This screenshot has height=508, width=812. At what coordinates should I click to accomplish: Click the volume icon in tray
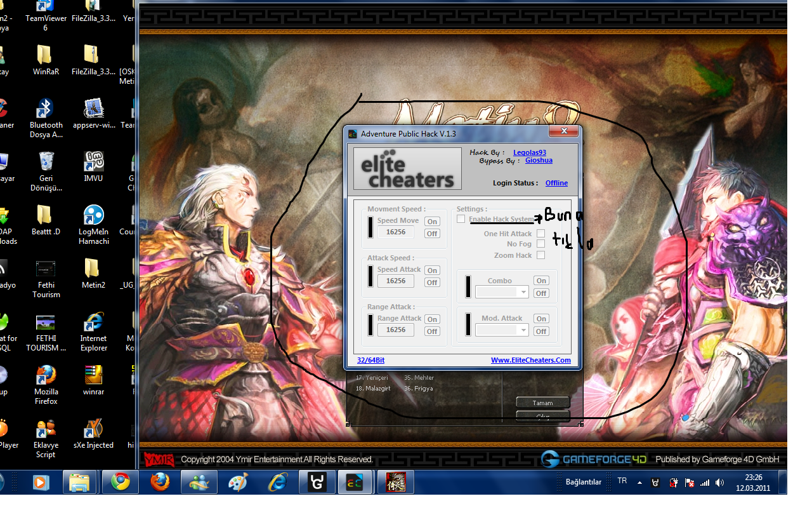[719, 483]
